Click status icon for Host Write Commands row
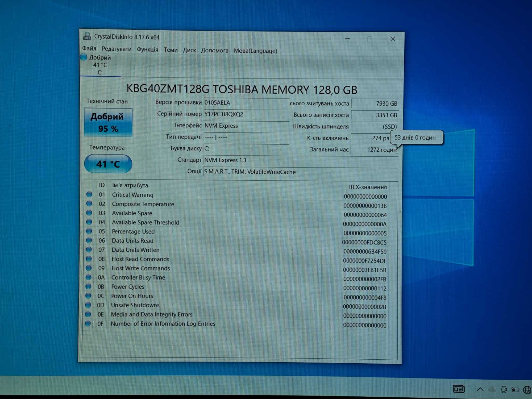The height and width of the screenshot is (399, 532). 89,268
